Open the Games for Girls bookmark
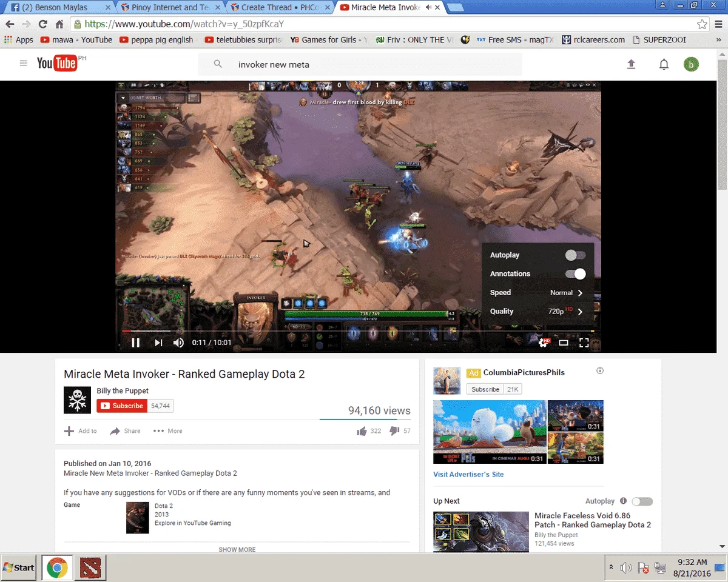 (x=328, y=39)
